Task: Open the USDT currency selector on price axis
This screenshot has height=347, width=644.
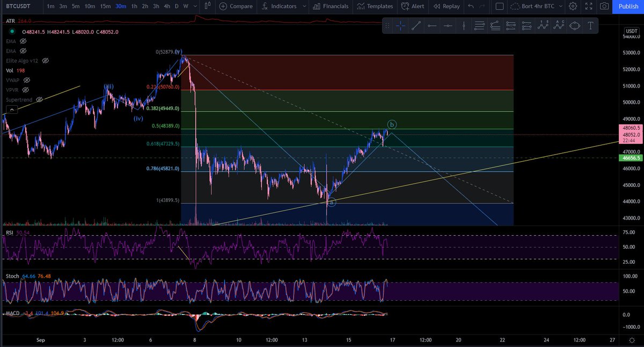Action: 632,32
